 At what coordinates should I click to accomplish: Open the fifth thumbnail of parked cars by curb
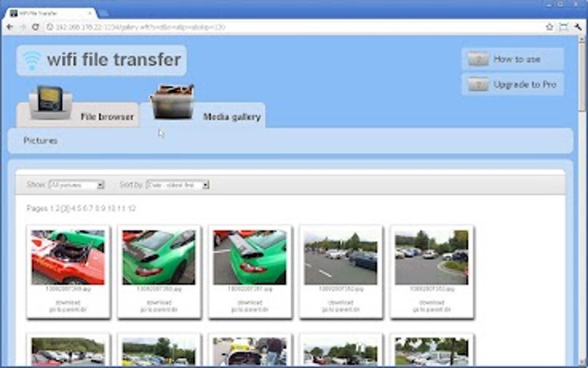[432, 257]
